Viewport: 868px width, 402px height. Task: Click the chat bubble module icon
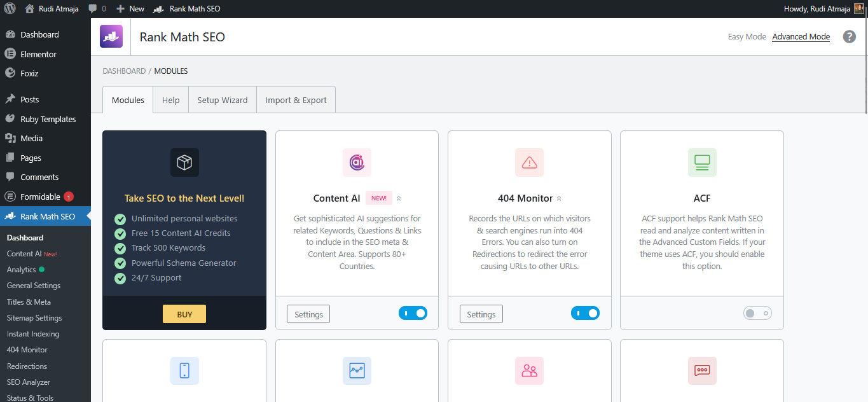(x=702, y=371)
